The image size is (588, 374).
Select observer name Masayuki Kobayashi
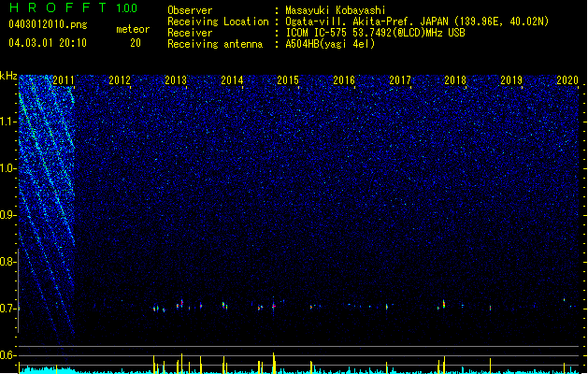pyautogui.click(x=336, y=10)
